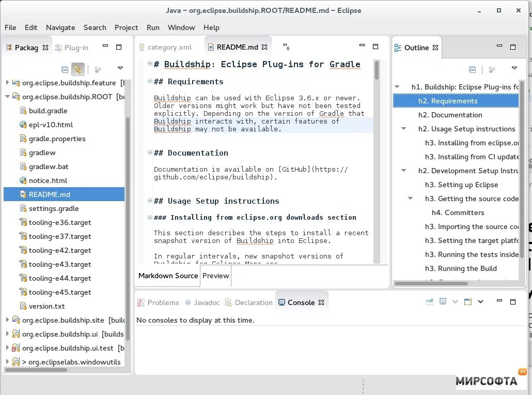Minimize the Outline panel

499,45
